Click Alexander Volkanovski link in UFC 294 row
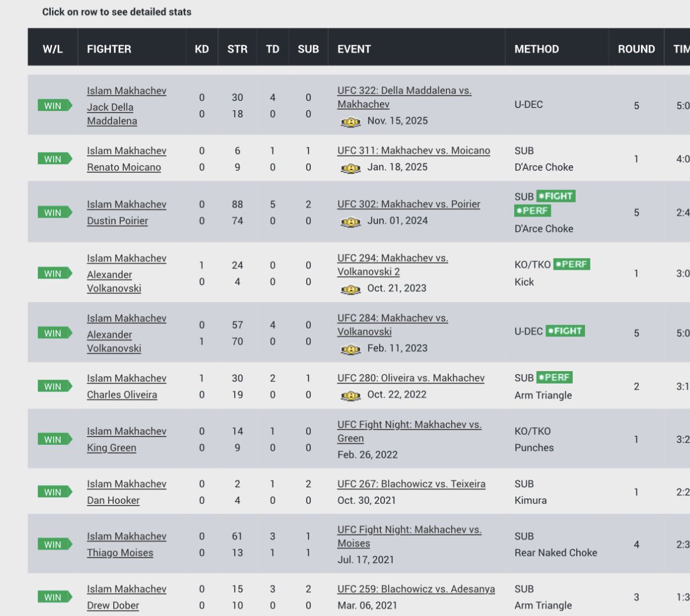This screenshot has height=616, width=690. tap(114, 281)
